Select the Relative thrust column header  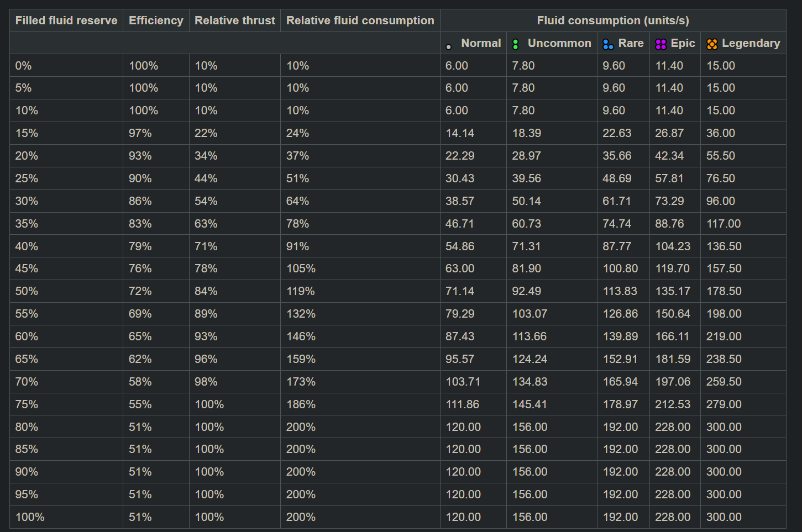(x=235, y=20)
